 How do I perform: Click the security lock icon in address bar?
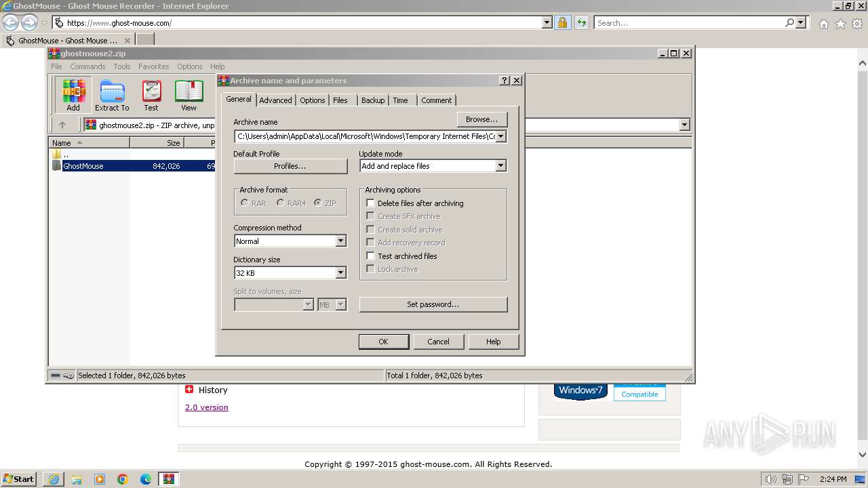[x=562, y=22]
